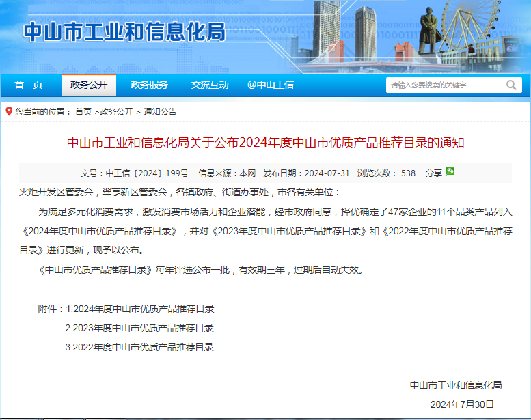
Task: Open the 首页 navigation tab
Action: click(x=29, y=85)
